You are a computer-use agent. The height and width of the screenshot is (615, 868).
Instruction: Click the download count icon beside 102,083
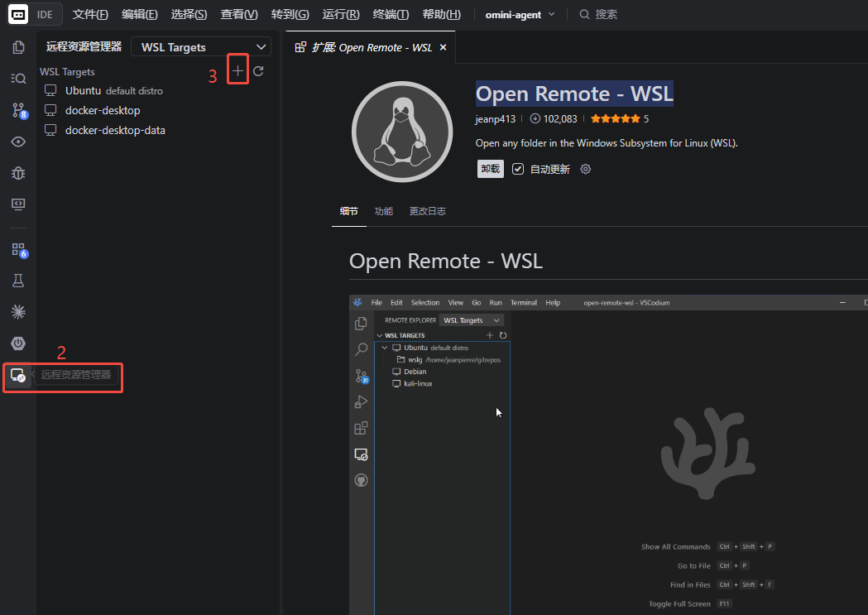coord(535,118)
